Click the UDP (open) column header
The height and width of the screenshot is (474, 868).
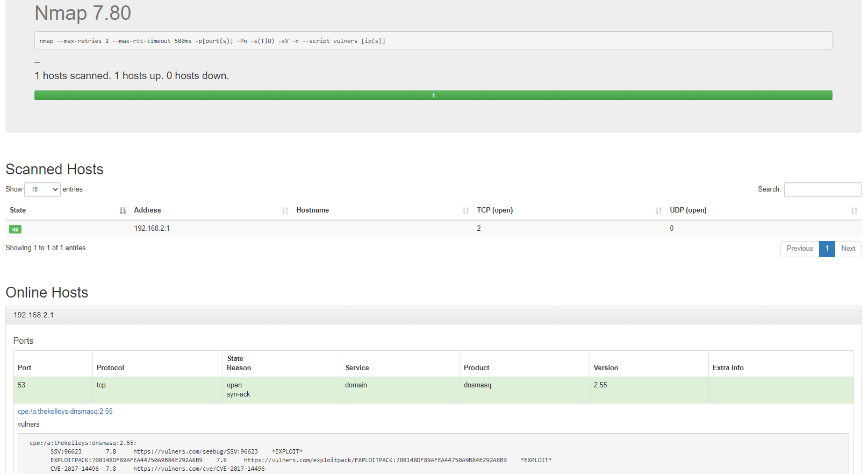pos(763,210)
